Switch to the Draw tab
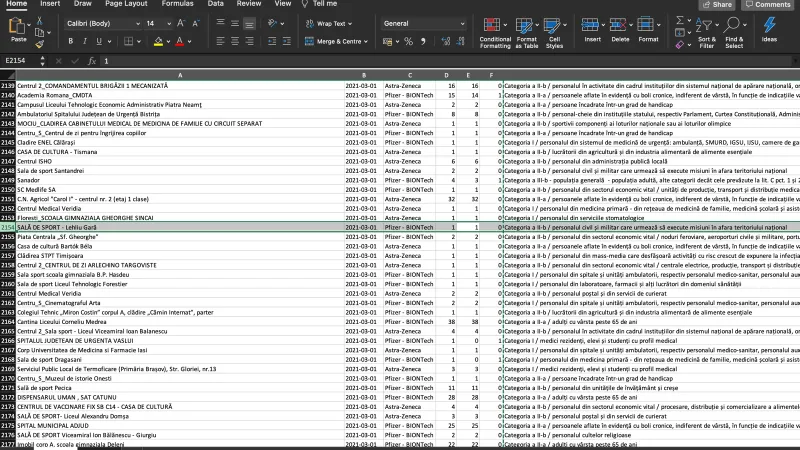This screenshot has height=450, width=800. pyautogui.click(x=83, y=4)
